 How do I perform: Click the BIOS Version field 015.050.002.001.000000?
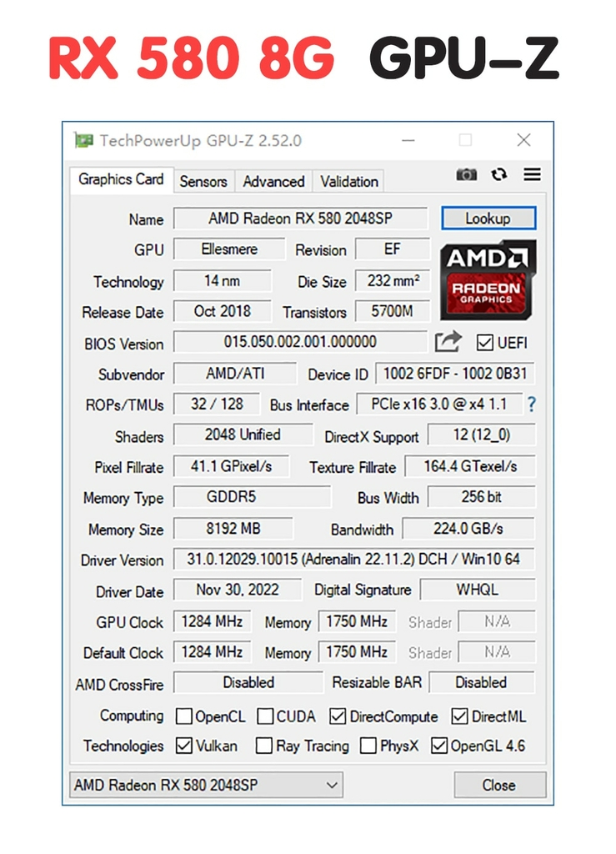point(300,342)
